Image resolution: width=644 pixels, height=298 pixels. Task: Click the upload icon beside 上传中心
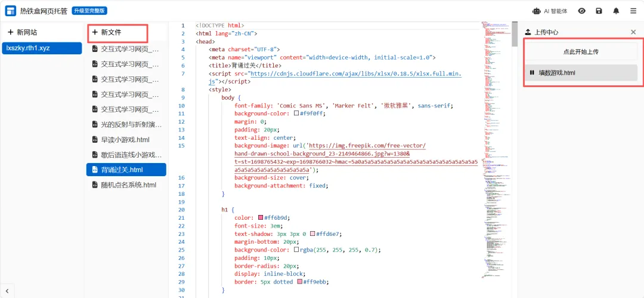[528, 32]
